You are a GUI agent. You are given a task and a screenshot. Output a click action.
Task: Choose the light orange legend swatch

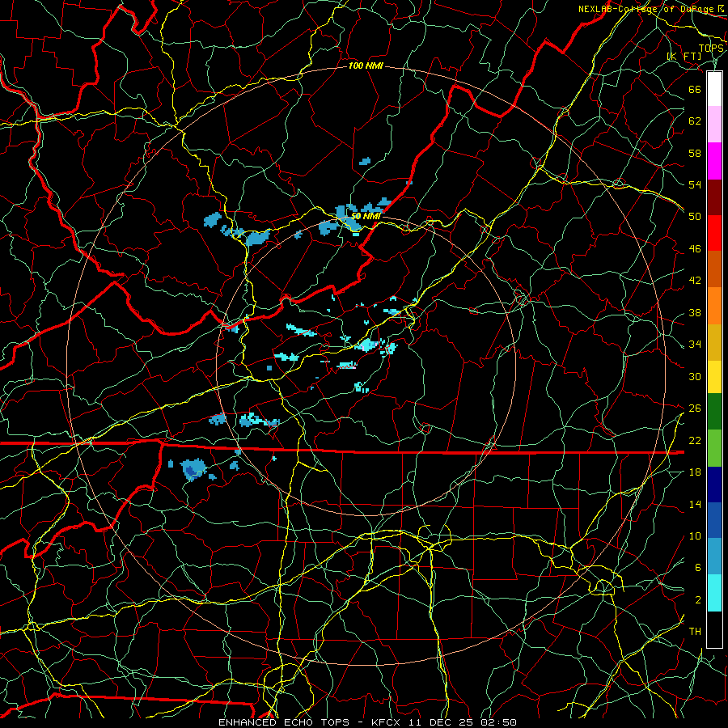[x=714, y=306]
